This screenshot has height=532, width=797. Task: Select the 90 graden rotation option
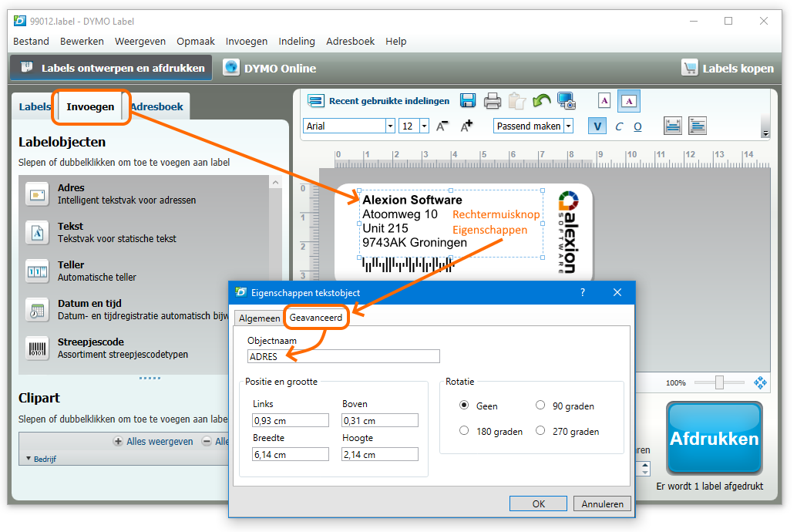[x=540, y=406]
